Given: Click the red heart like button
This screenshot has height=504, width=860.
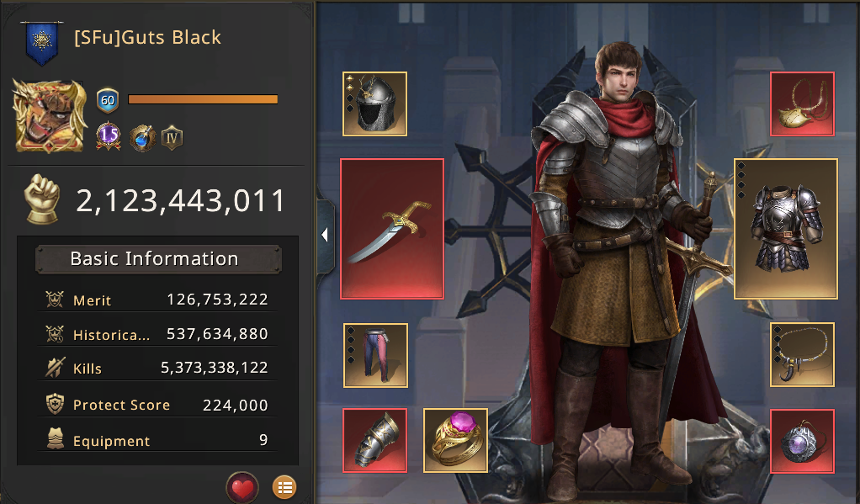Looking at the screenshot, I should 242,487.
